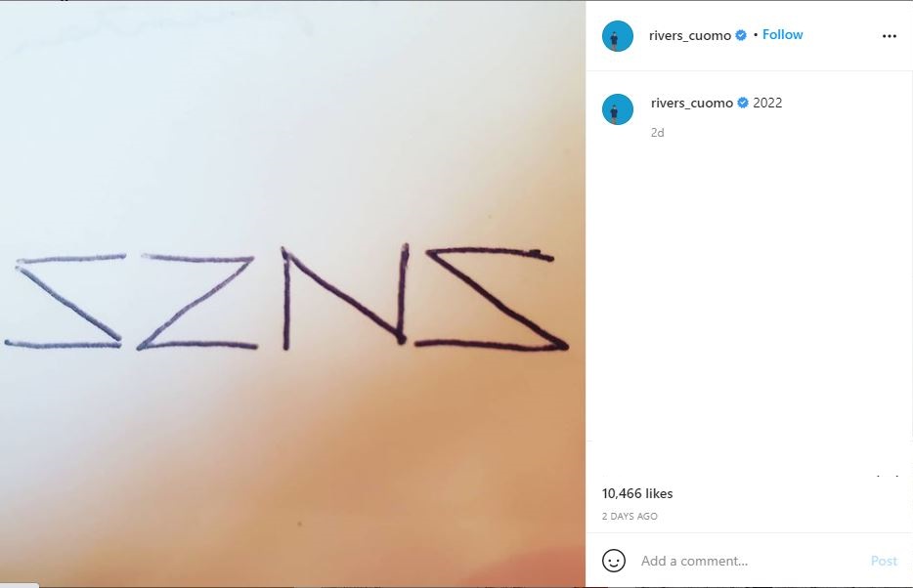The width and height of the screenshot is (913, 588).
Task: Follow the rivers_cuomo account
Action: coord(783,35)
